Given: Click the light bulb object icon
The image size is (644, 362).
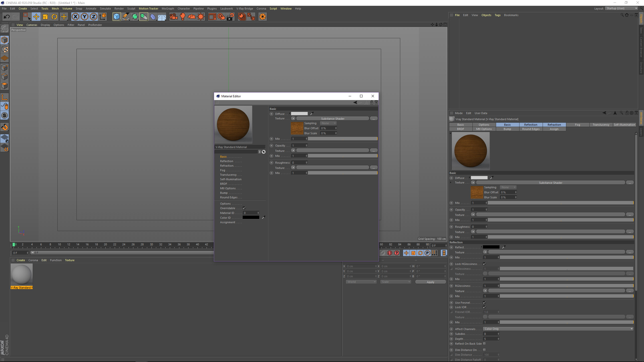Looking at the screenshot, I should point(183,17).
